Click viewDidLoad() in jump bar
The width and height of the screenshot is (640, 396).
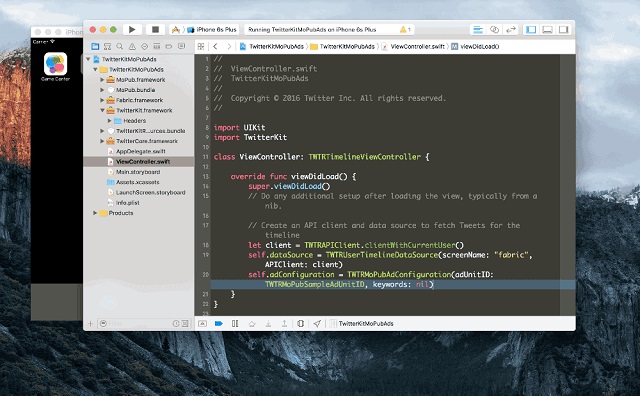click(x=475, y=47)
